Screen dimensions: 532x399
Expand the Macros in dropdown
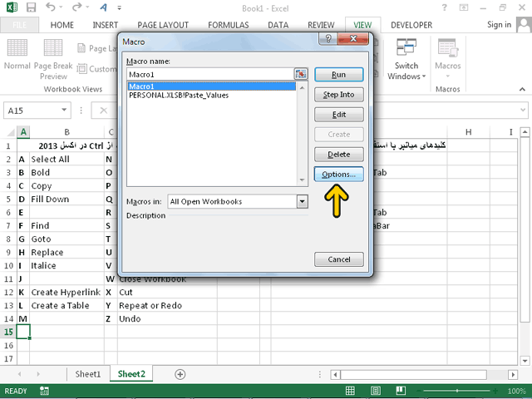(x=302, y=201)
